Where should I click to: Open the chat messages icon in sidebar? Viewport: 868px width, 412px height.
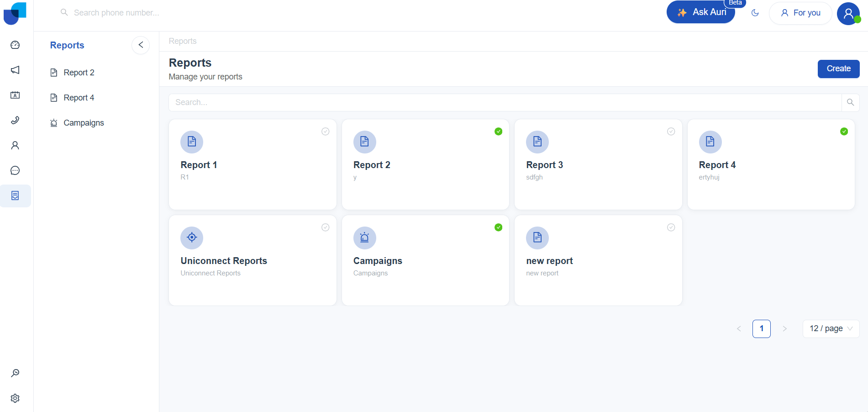(x=15, y=170)
